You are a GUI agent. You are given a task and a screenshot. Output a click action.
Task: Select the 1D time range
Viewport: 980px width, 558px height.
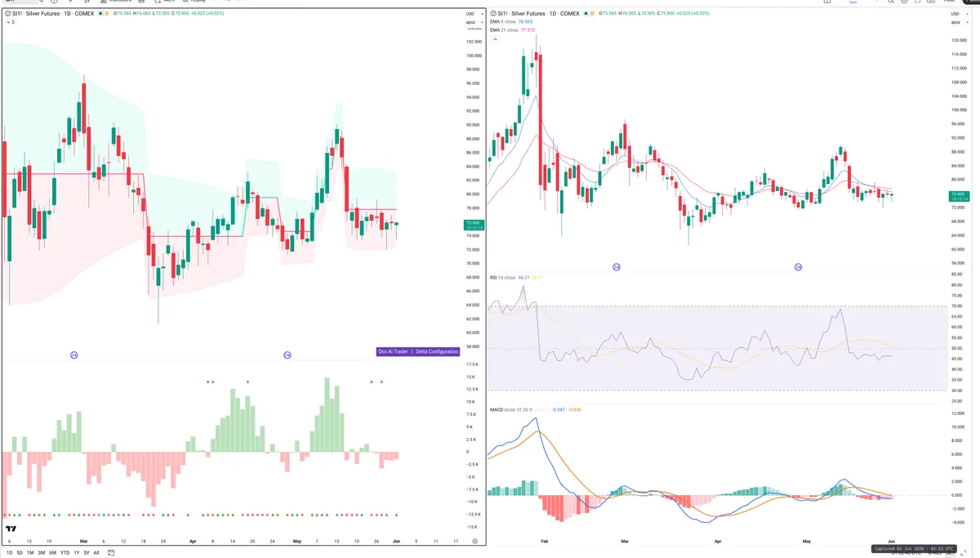pos(9,552)
